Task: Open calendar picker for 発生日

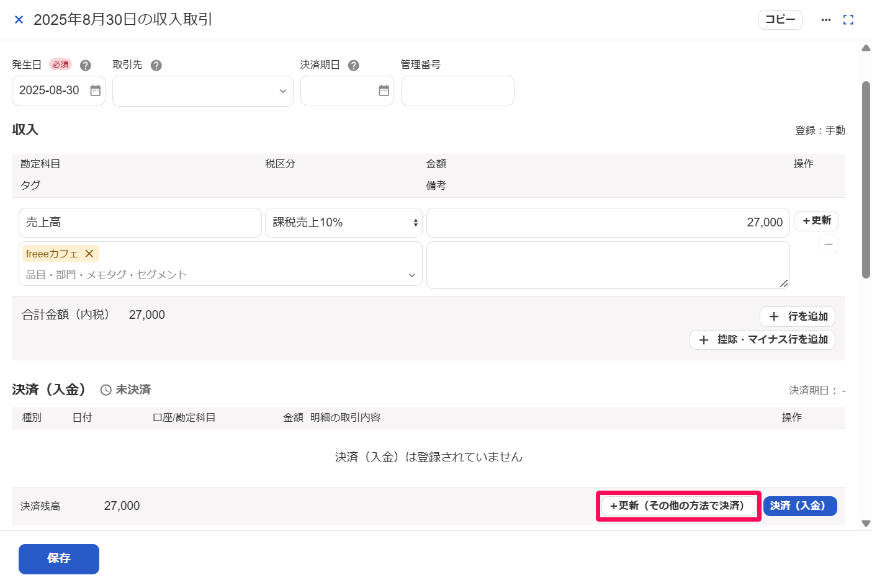Action: (95, 91)
